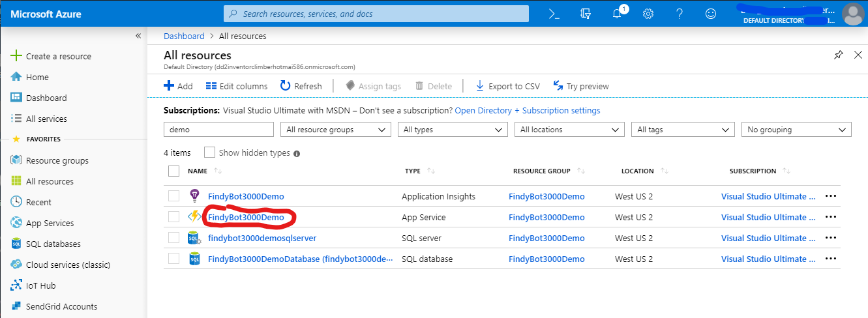The width and height of the screenshot is (868, 318).
Task: Open the Open Directory + Subscription settings link
Action: [x=528, y=111]
